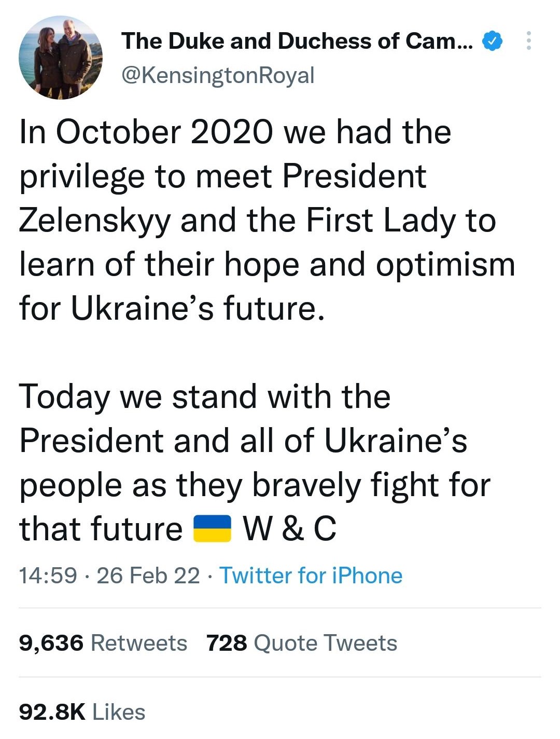Click the 14:59 timestamp

(48, 576)
